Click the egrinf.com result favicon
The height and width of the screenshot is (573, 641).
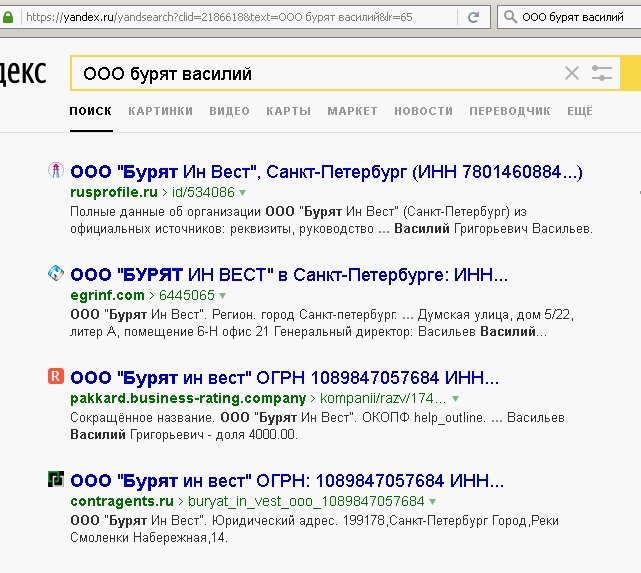coord(56,273)
